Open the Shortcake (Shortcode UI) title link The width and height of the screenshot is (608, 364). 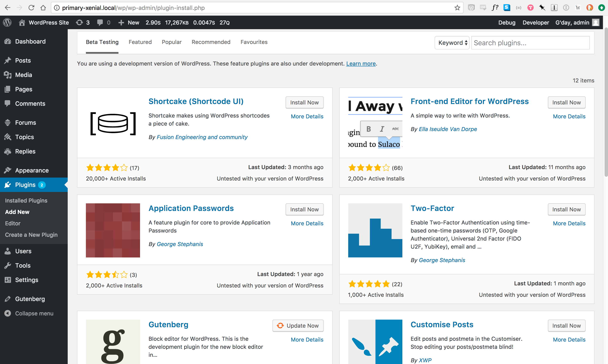click(x=196, y=101)
